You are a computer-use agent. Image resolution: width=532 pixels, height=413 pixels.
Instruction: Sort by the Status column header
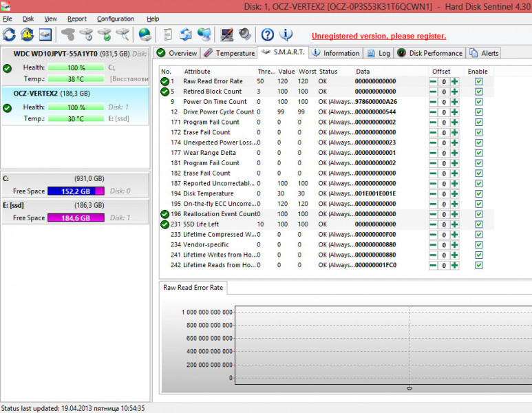point(336,72)
